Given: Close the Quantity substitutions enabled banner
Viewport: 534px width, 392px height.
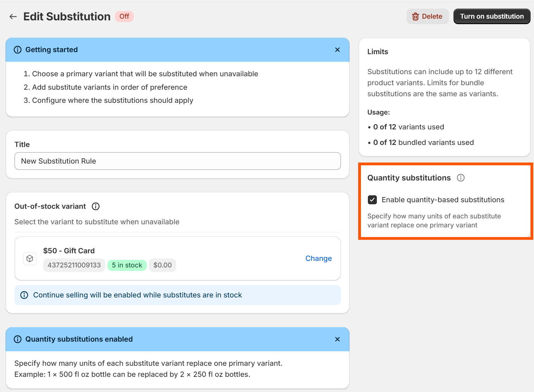Looking at the screenshot, I should (337, 339).
